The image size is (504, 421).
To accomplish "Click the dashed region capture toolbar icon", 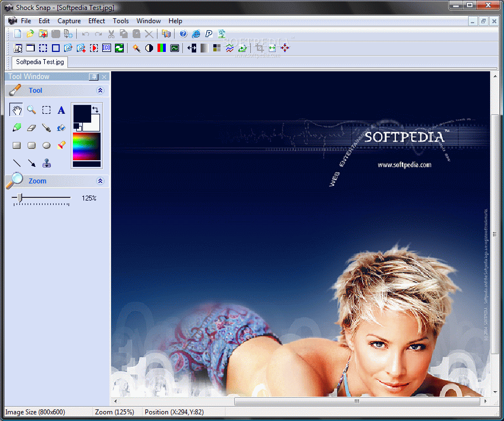I will point(43,48).
